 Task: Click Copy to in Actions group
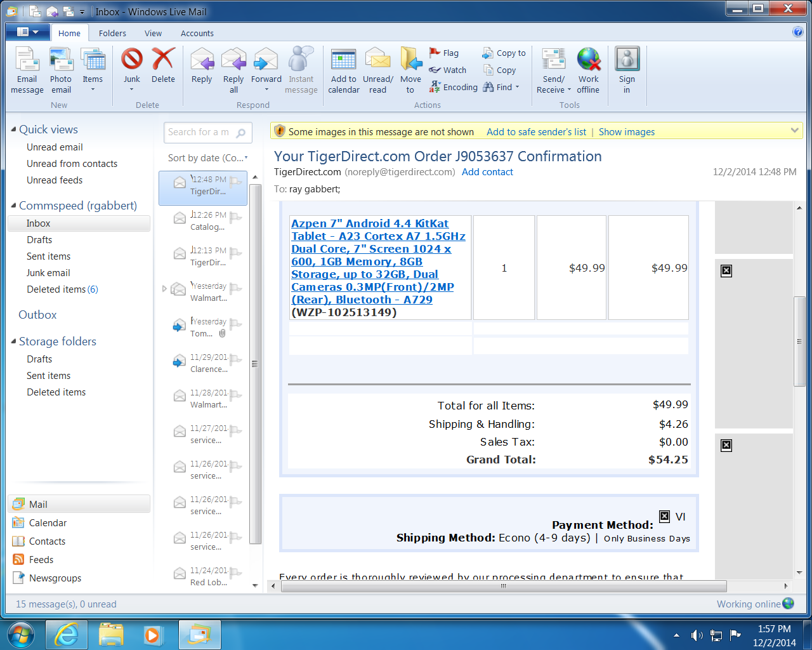pos(504,53)
